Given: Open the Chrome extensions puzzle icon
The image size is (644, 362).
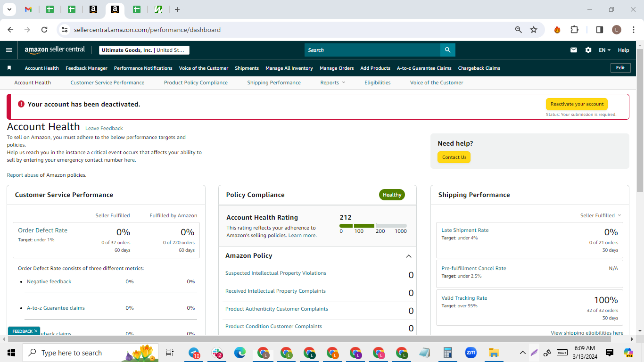Looking at the screenshot, I should tap(574, 30).
